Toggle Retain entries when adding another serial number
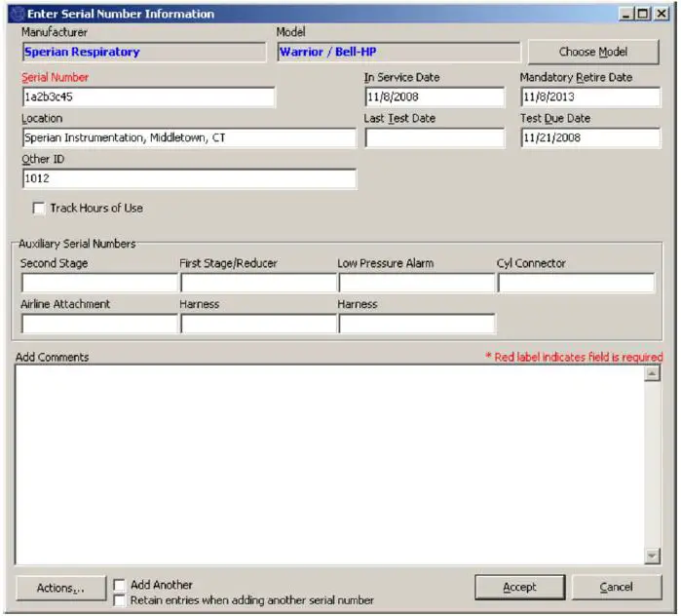The width and height of the screenshot is (681, 616). (119, 600)
